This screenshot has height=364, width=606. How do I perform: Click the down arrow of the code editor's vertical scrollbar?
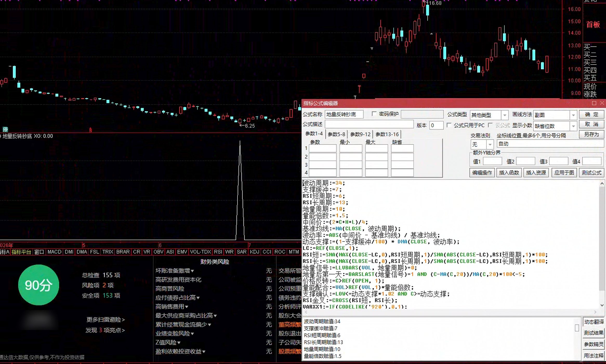click(602, 305)
